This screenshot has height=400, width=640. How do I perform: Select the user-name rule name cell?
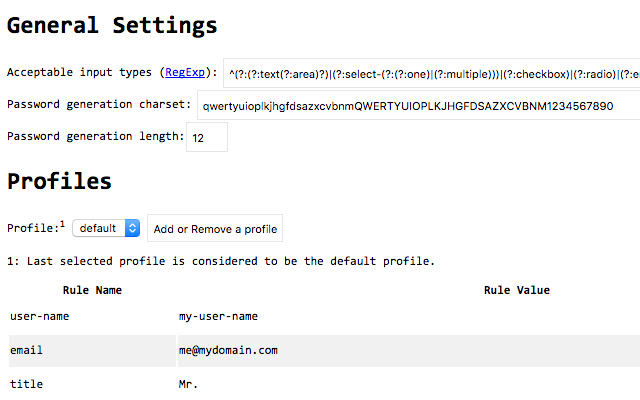point(40,316)
